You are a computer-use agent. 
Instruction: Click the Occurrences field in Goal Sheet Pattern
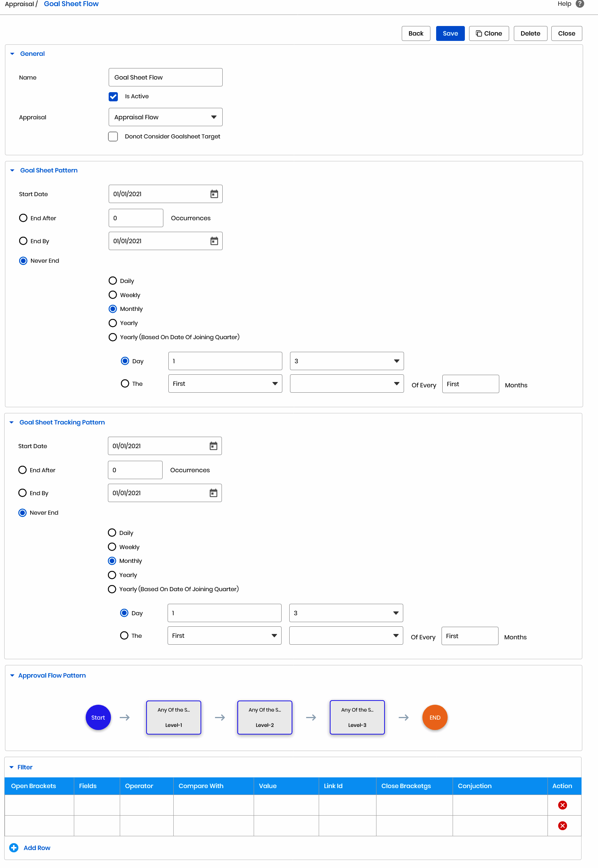coord(136,218)
